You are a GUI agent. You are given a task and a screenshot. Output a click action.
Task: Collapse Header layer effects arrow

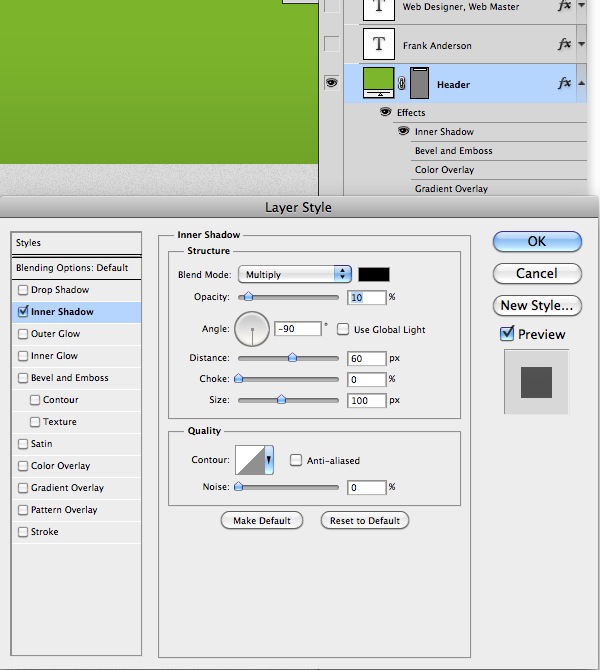(581, 83)
